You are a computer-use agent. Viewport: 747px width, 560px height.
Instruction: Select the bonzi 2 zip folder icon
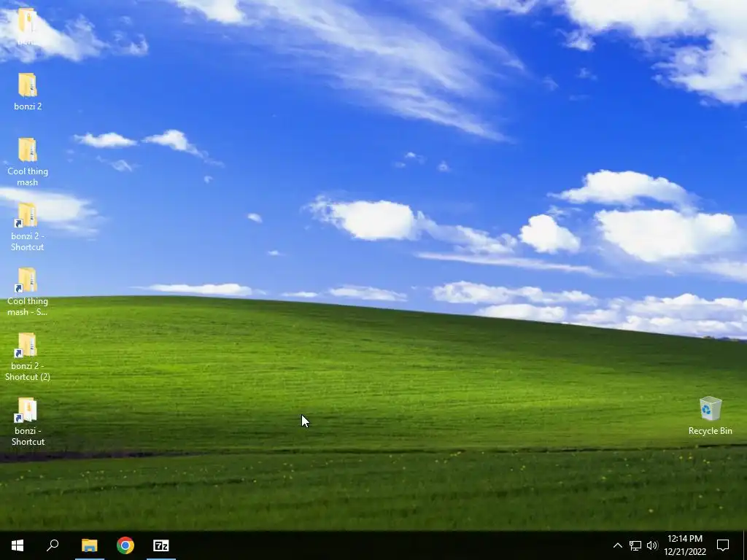click(28, 86)
